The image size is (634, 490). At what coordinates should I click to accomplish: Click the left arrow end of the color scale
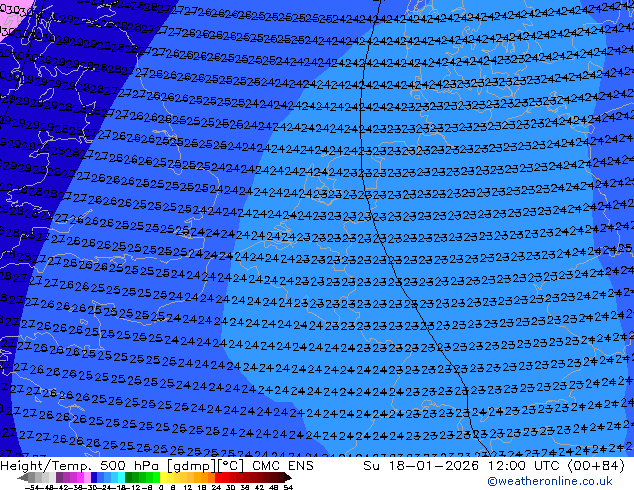(x=22, y=477)
